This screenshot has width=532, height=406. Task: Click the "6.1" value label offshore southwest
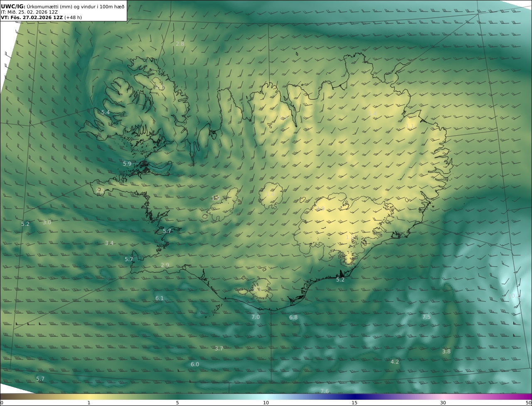[160, 298]
